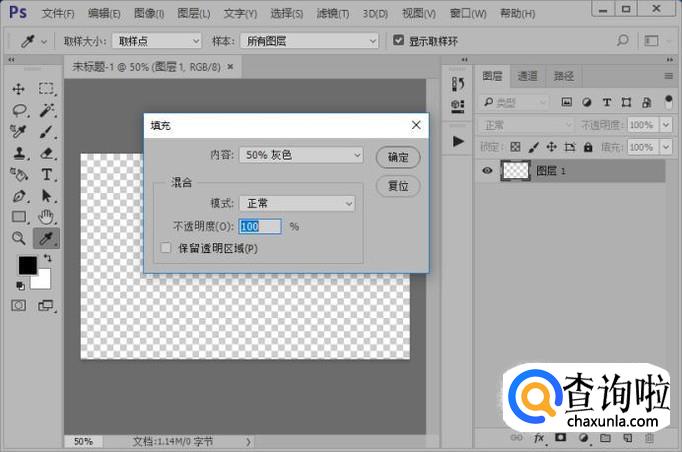682x452 pixels.
Task: Open layer opacity 不透明度 dropdown arrow
Action: (666, 125)
